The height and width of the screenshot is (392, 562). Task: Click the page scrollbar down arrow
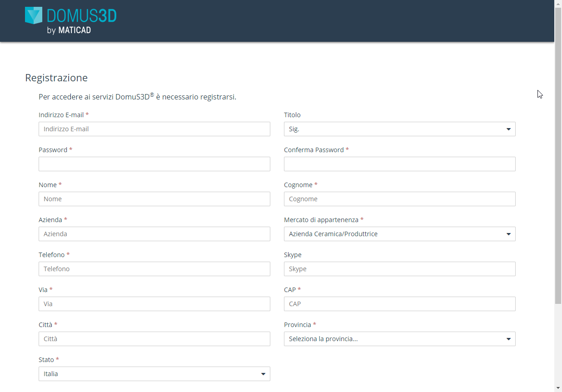point(558,388)
